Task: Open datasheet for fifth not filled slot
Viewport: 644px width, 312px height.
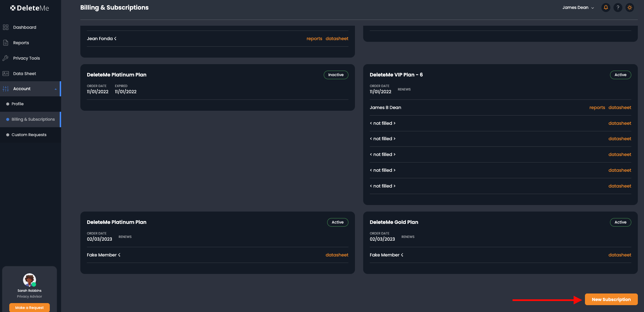Action: [x=620, y=186]
